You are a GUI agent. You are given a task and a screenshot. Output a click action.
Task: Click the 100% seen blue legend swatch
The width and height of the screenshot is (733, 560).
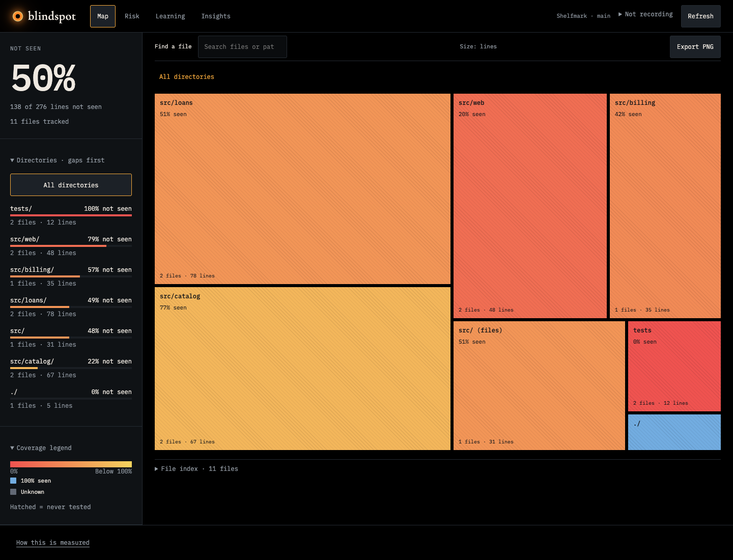[x=13, y=481]
